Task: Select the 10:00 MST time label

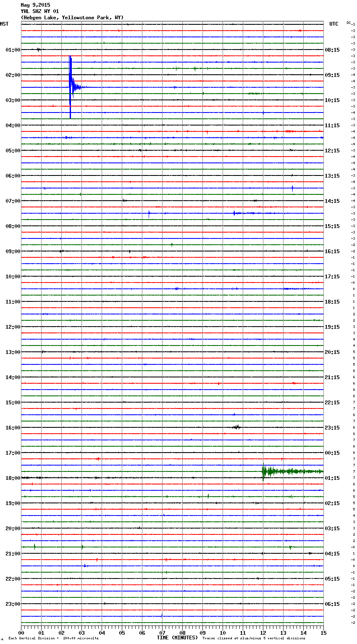Action: [x=13, y=277]
